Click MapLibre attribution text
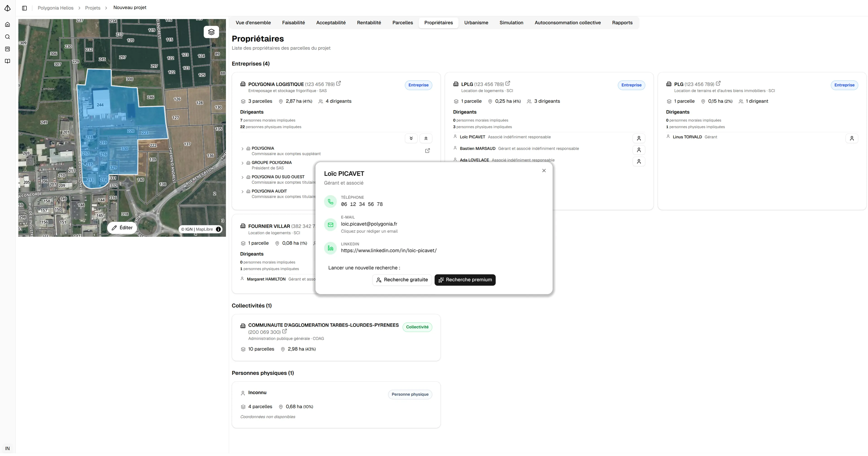868x456 pixels. tap(204, 229)
